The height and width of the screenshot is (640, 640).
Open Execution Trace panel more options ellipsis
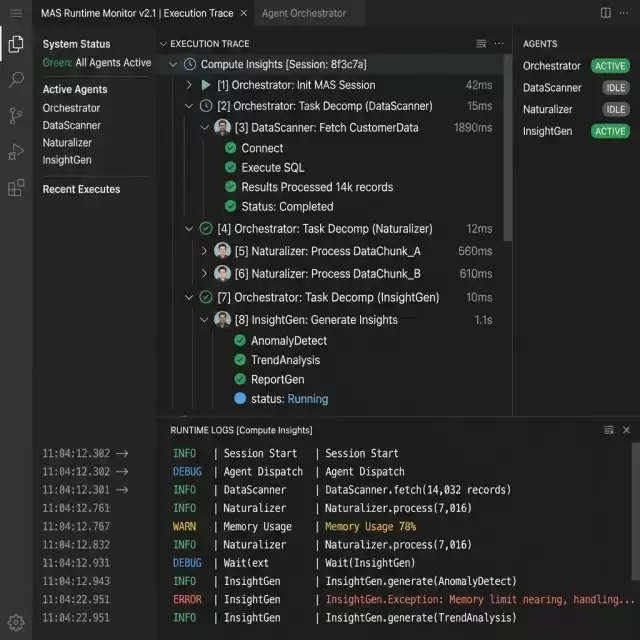[499, 44]
